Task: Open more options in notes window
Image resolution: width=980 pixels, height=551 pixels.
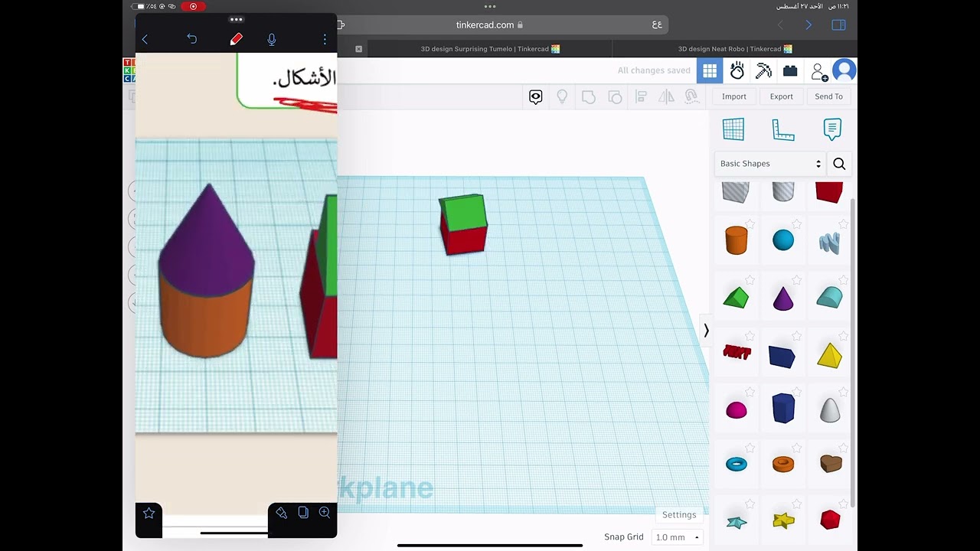Action: (325, 39)
